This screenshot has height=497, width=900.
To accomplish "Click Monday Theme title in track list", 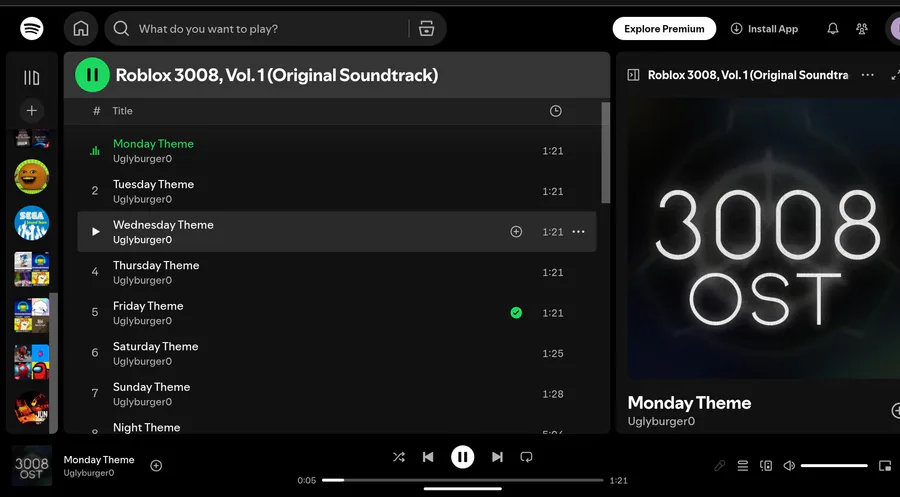I will click(x=153, y=143).
